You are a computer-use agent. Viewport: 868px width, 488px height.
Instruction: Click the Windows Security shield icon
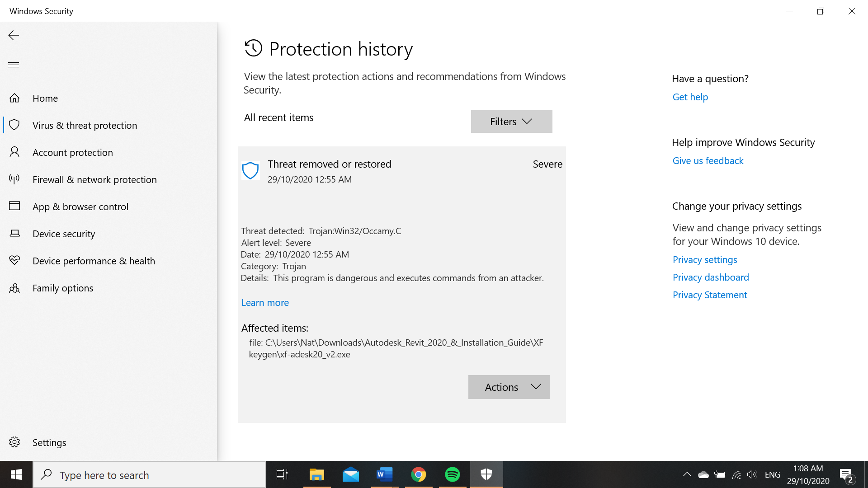[487, 474]
